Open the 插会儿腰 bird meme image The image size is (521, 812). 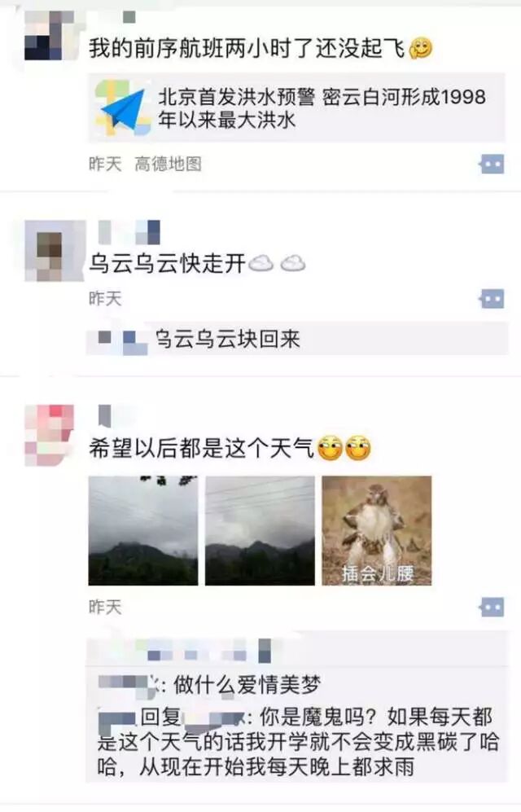tap(377, 531)
